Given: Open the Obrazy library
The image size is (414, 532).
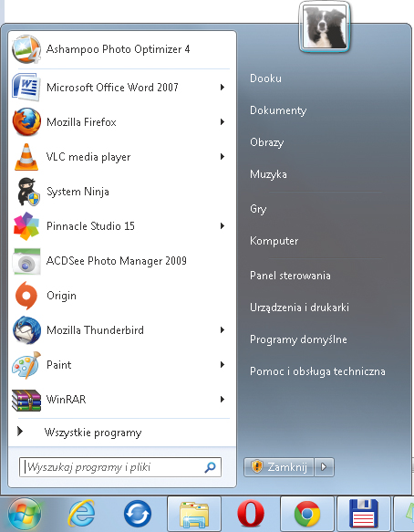Looking at the screenshot, I should pos(267,142).
